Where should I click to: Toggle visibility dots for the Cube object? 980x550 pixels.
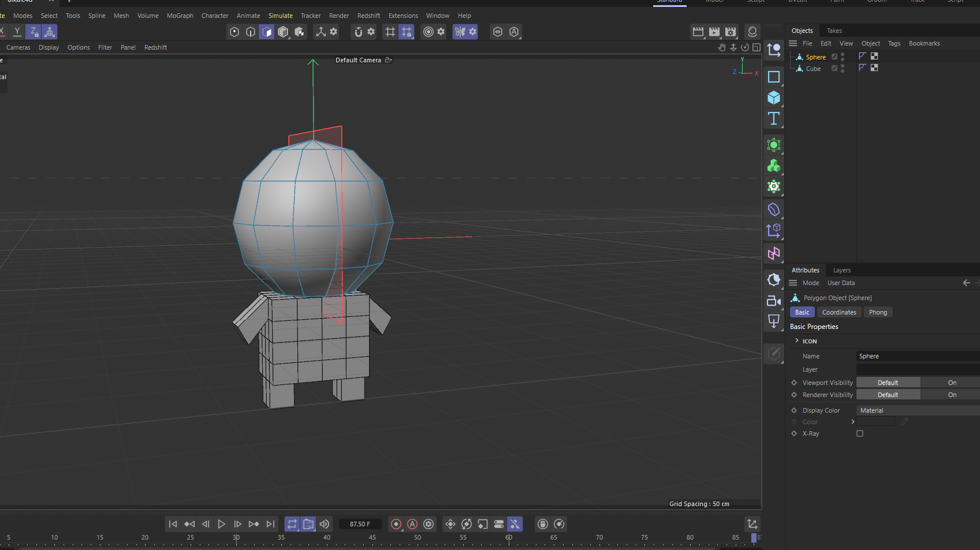click(843, 68)
